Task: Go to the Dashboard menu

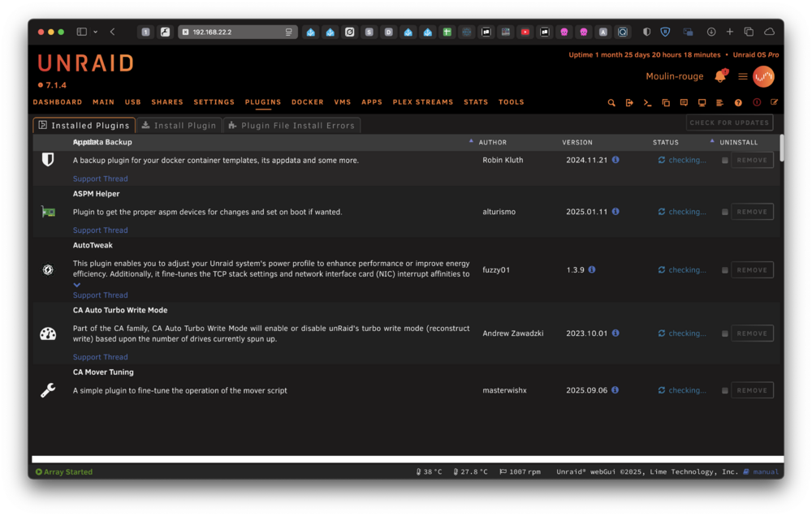Action: click(58, 102)
